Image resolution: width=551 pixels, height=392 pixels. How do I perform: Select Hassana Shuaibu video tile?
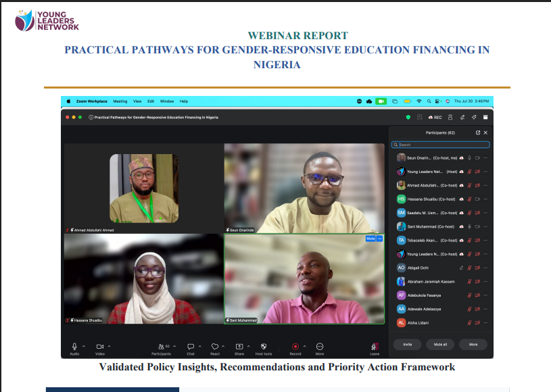(144, 279)
